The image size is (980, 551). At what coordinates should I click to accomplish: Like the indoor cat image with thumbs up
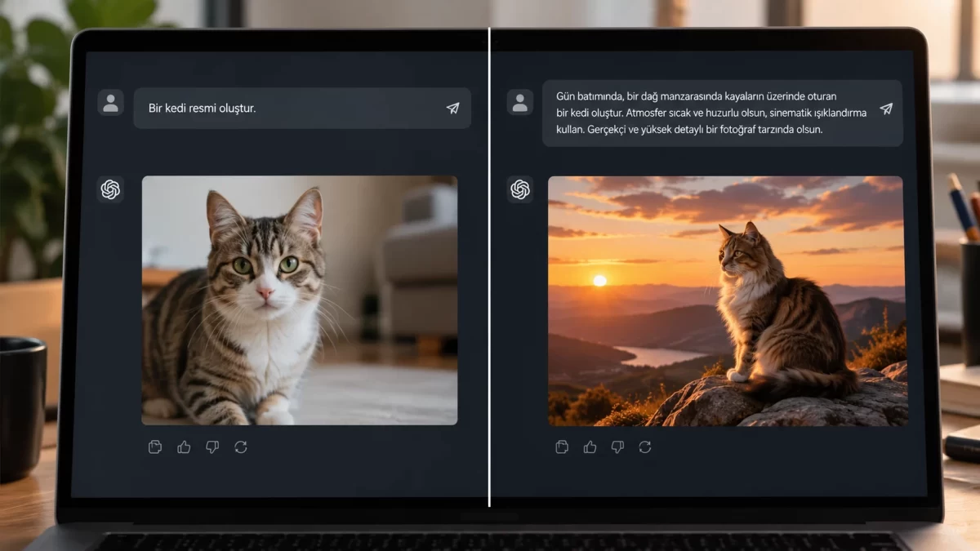184,447
